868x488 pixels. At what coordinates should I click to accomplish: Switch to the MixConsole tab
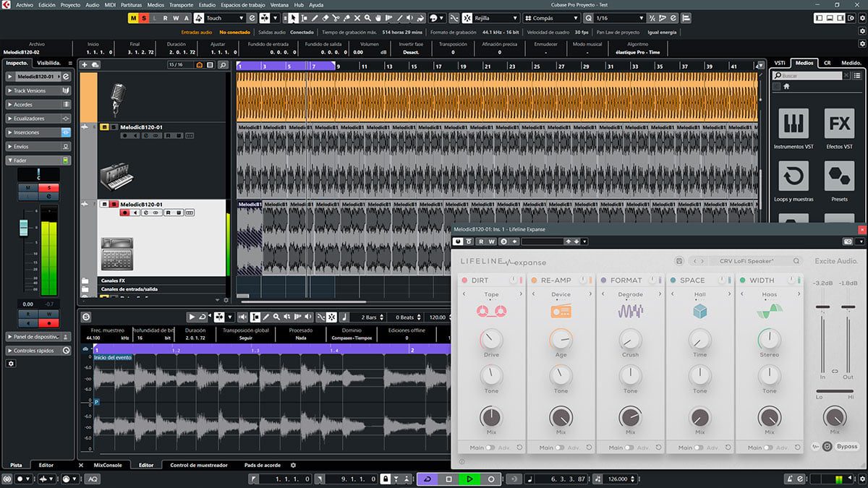click(x=108, y=465)
